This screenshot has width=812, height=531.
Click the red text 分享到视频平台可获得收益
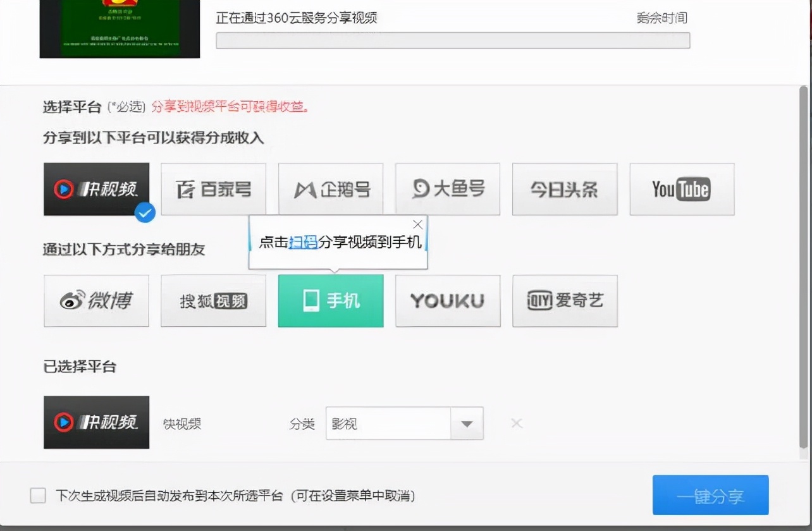point(231,107)
